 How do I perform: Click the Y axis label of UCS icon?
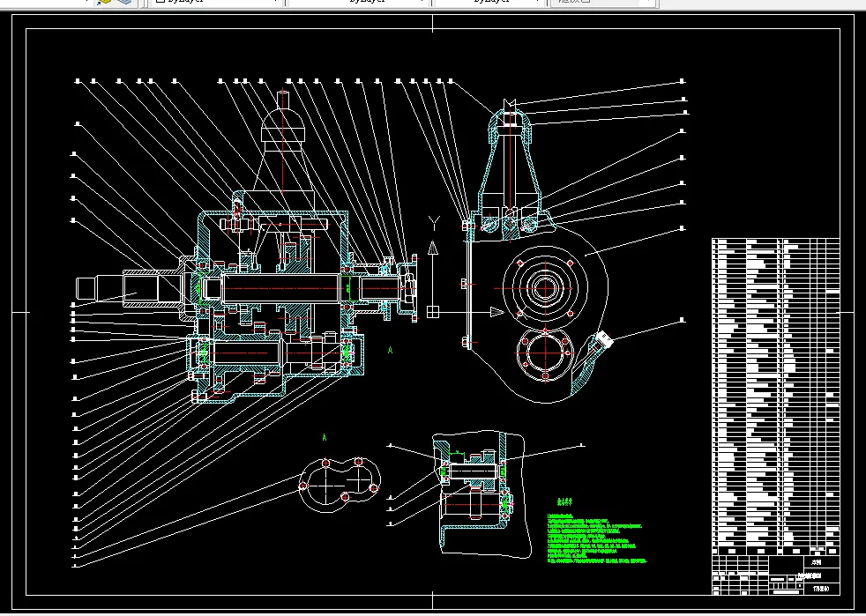pyautogui.click(x=434, y=224)
